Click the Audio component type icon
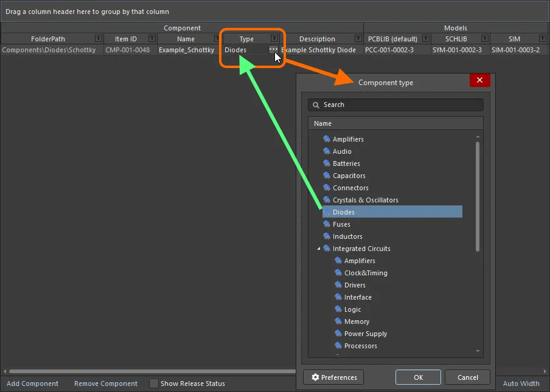 pyautogui.click(x=327, y=151)
